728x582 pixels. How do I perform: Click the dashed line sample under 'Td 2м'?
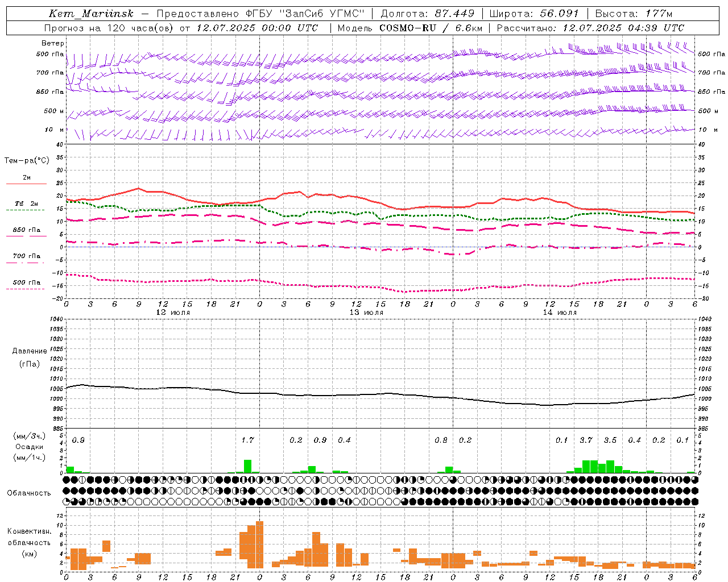coord(25,210)
